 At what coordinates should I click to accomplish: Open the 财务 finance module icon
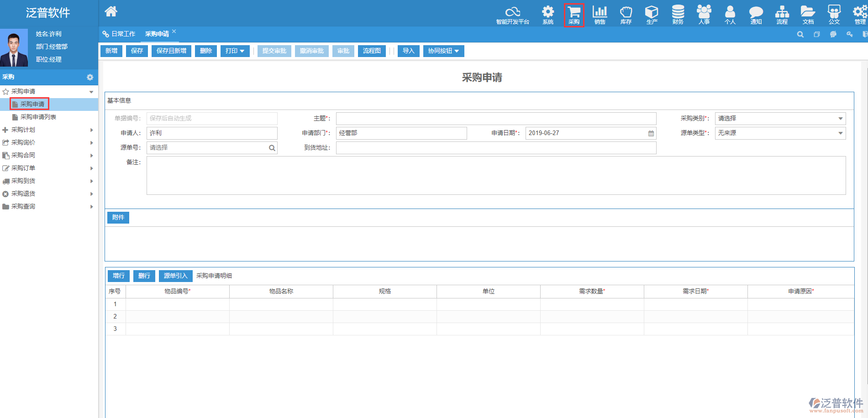[678, 15]
